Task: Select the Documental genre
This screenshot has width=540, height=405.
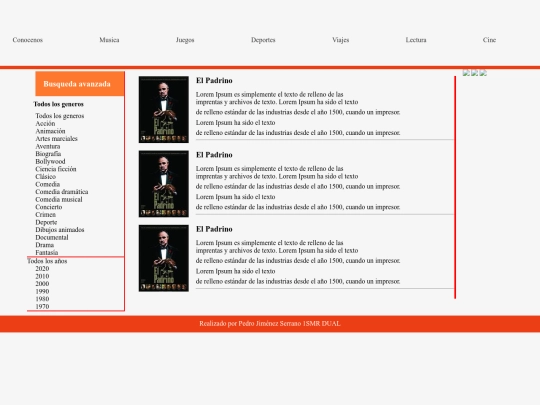Action: tap(52, 237)
